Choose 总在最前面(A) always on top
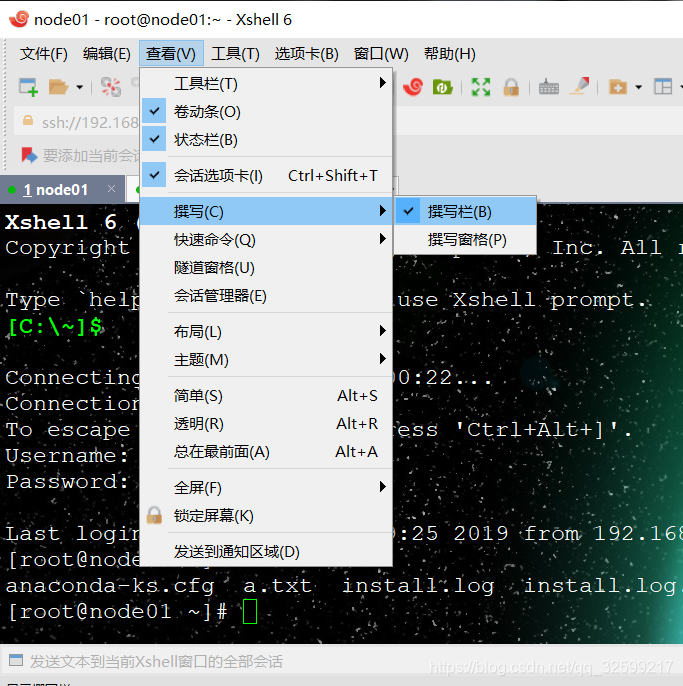Screen dimensions: 683x686 coord(266,452)
